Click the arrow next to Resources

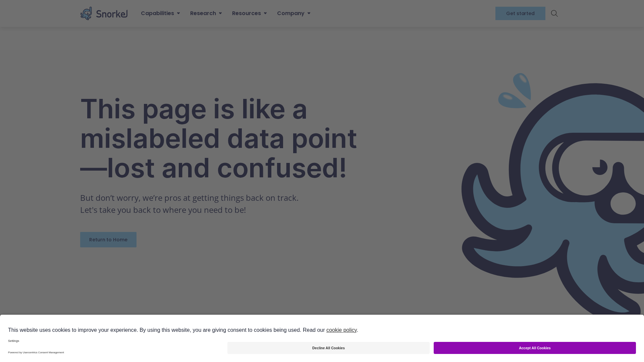(265, 13)
